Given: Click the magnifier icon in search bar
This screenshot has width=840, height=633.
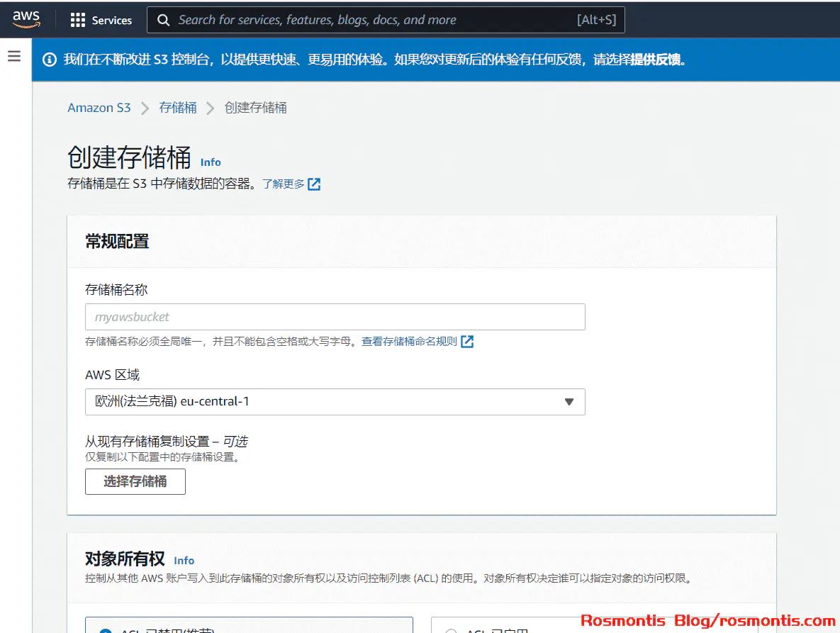Looking at the screenshot, I should point(164,21).
